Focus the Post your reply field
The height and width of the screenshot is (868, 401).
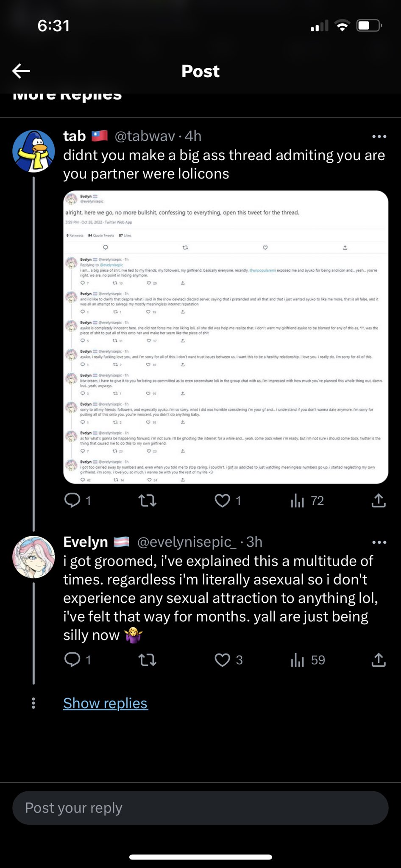[x=200, y=807]
